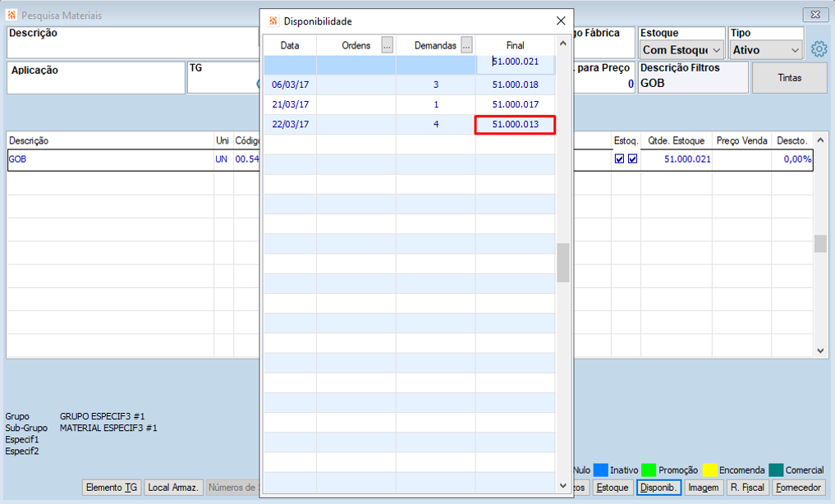
Task: Open the Ordens ellipsis button
Action: pos(388,45)
